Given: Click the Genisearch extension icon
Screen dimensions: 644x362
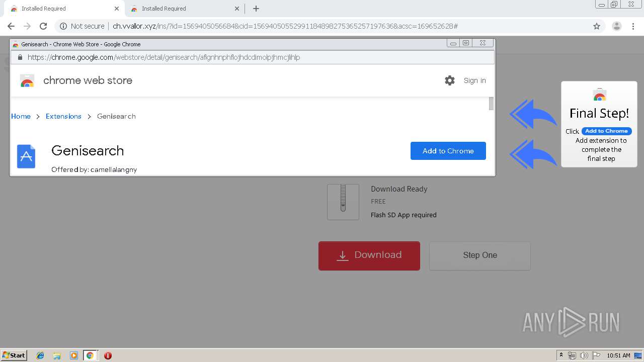Looking at the screenshot, I should 26,156.
